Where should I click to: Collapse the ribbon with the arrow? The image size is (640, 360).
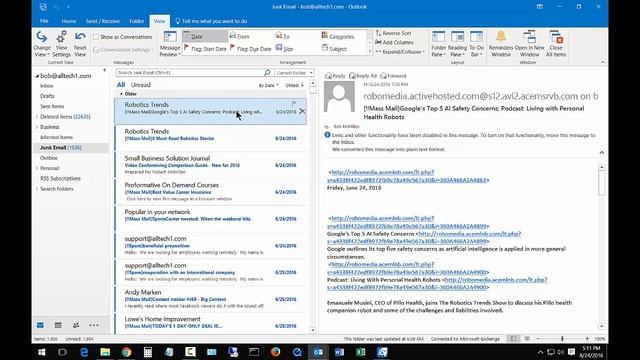tap(603, 62)
